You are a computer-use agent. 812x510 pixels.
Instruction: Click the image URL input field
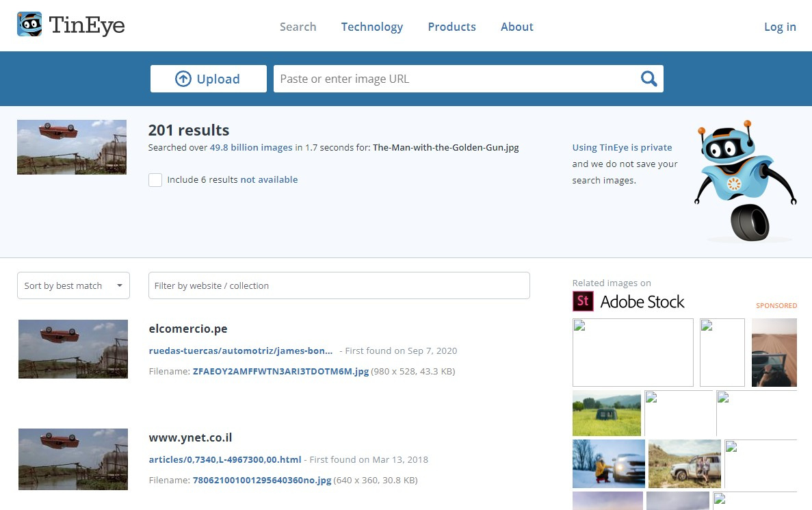point(455,79)
